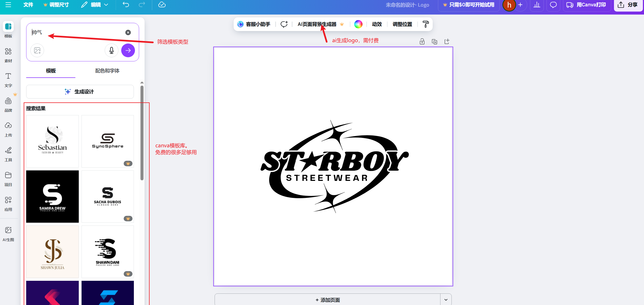Click the paint roller copy-style icon

pos(426,24)
